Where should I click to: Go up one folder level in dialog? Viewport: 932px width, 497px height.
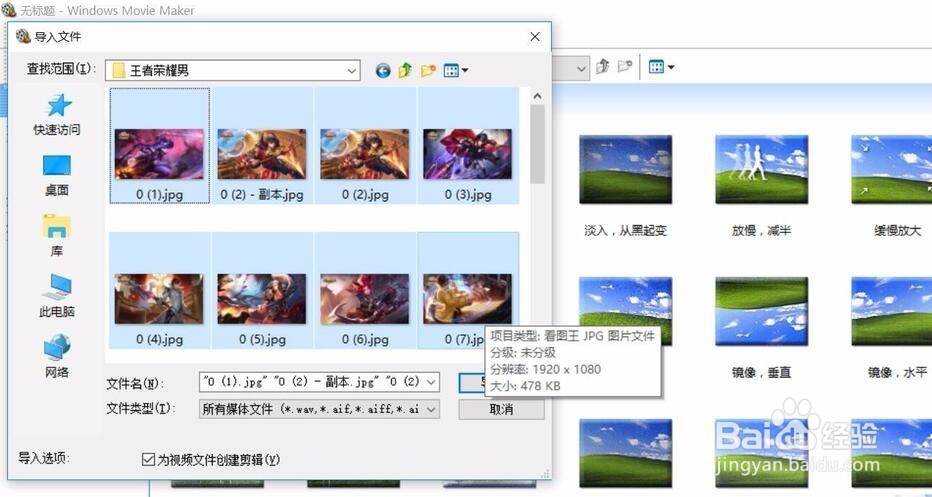[x=405, y=70]
